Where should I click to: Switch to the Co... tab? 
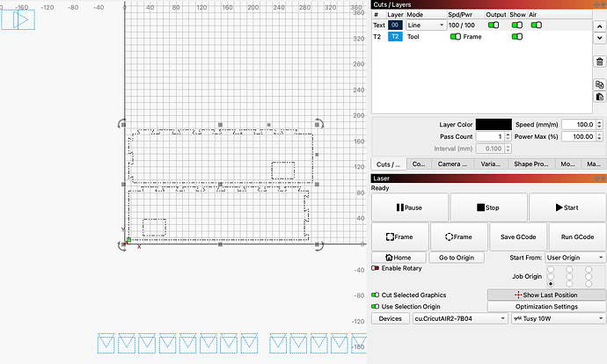pos(419,164)
